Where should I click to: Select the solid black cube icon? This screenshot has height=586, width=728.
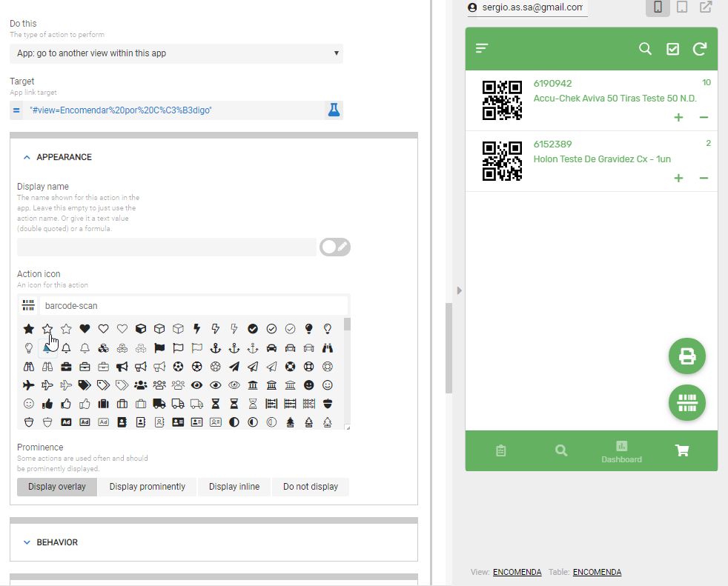click(x=141, y=329)
